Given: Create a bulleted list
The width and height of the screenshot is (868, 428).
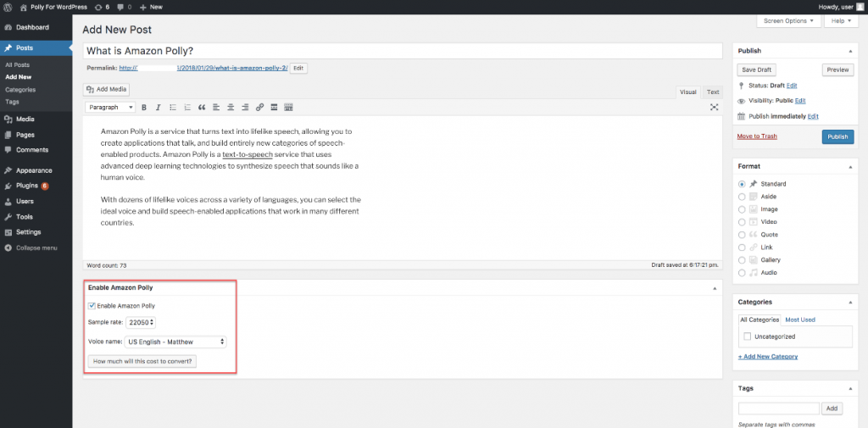Looking at the screenshot, I should click(x=173, y=108).
